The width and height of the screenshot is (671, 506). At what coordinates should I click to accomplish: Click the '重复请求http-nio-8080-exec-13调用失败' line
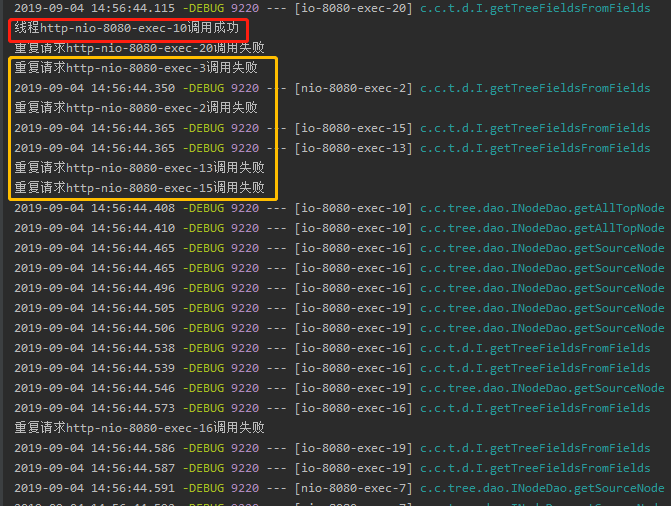tap(140, 168)
